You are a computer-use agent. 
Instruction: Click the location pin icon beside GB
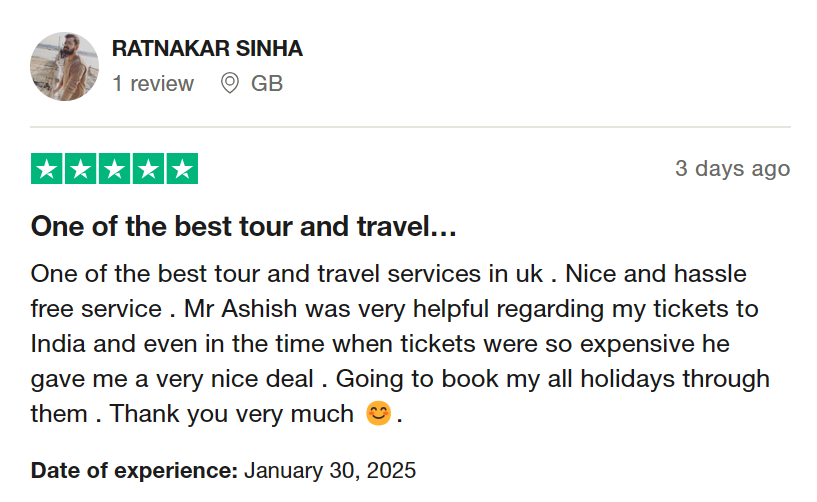[x=230, y=84]
